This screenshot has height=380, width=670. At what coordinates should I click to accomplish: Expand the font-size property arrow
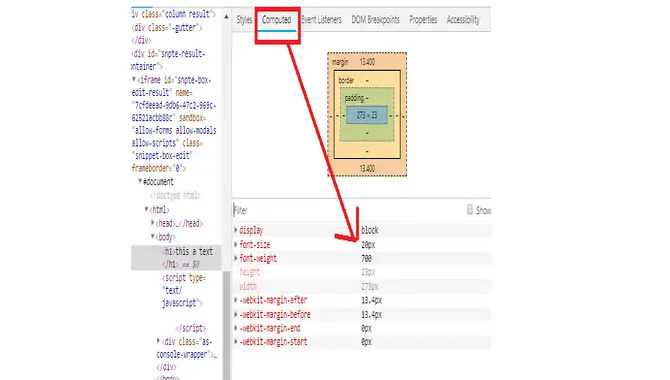coord(235,244)
